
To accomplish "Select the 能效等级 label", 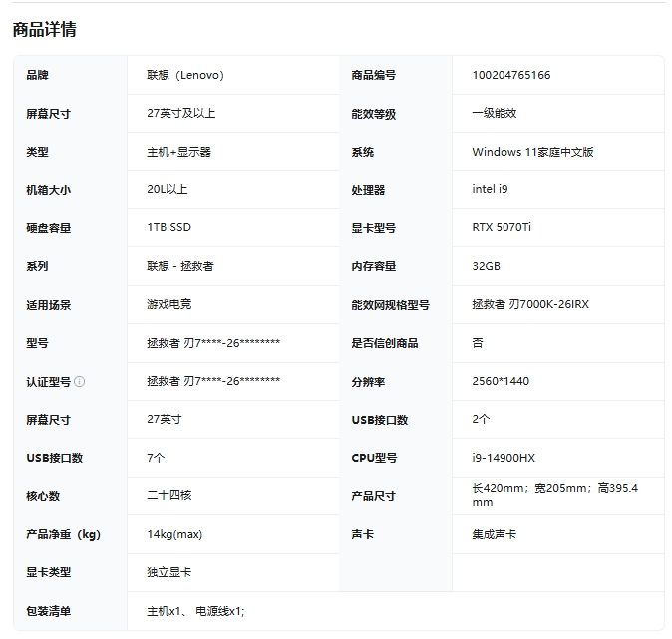I will (x=373, y=114).
